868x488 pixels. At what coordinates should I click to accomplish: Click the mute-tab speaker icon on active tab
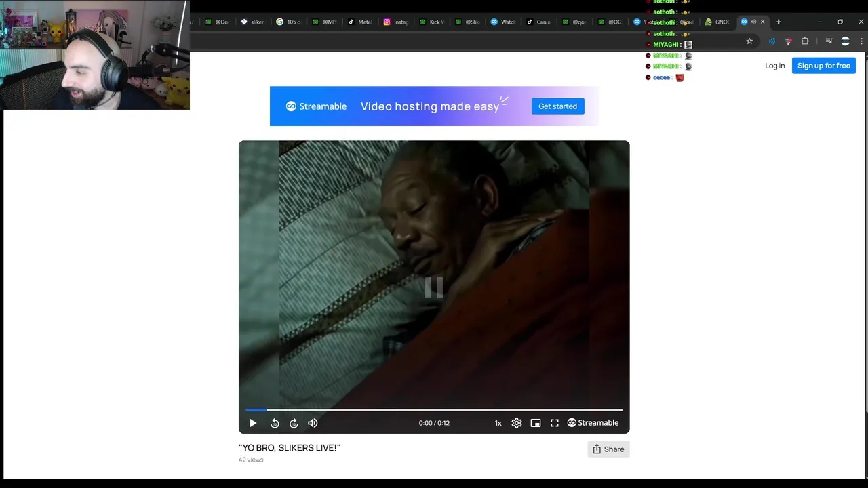[x=753, y=22]
